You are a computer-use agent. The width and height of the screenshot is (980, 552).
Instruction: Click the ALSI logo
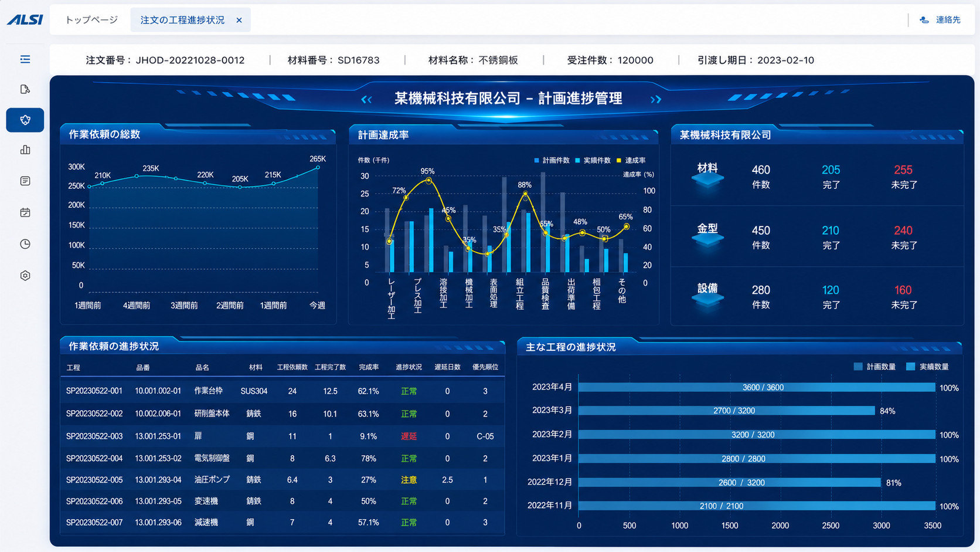coord(25,20)
